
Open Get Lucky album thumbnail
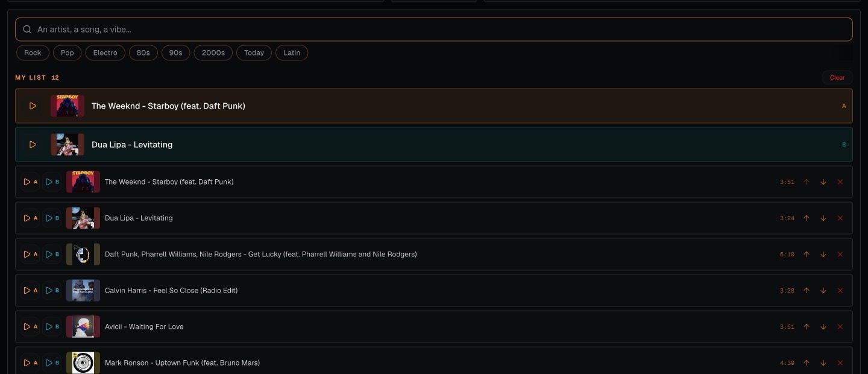pyautogui.click(x=83, y=255)
